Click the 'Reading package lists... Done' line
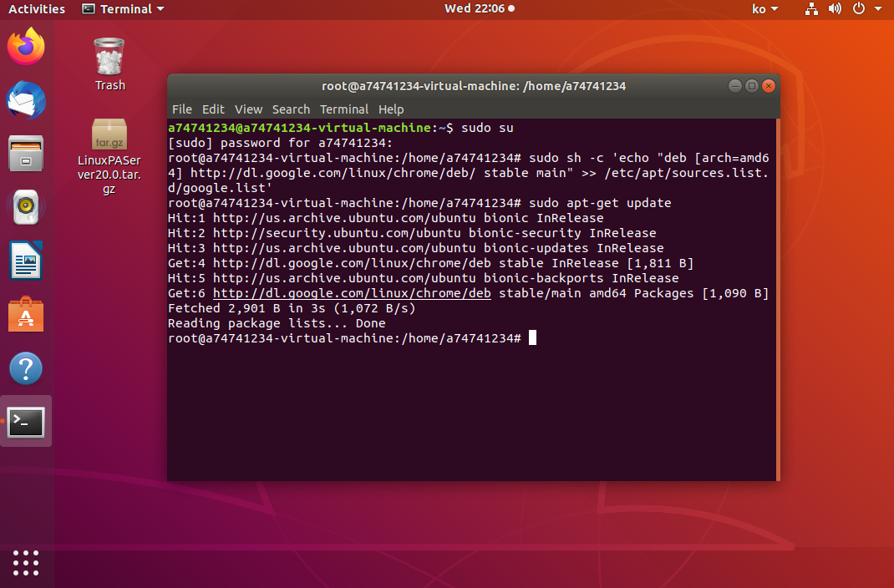Viewport: 894px width, 588px height. point(277,323)
